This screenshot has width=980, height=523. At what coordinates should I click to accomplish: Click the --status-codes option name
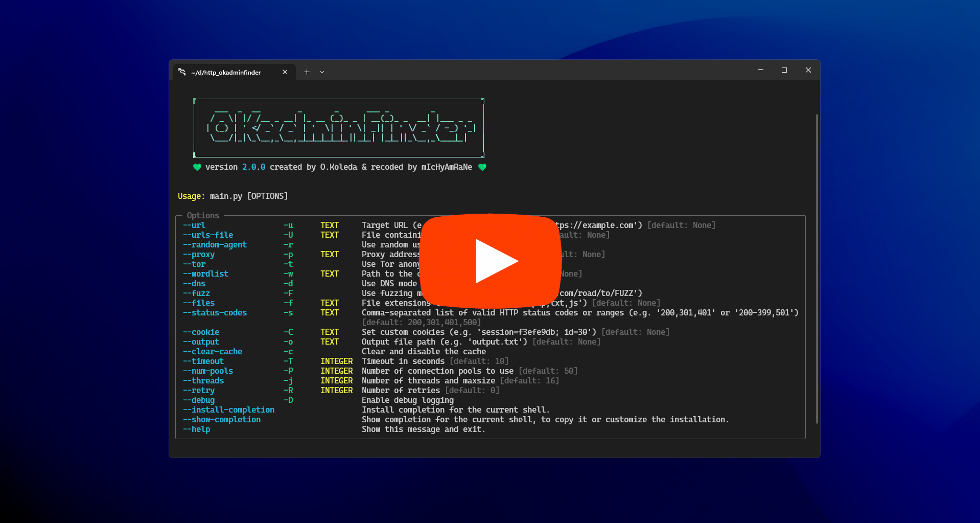tap(215, 313)
